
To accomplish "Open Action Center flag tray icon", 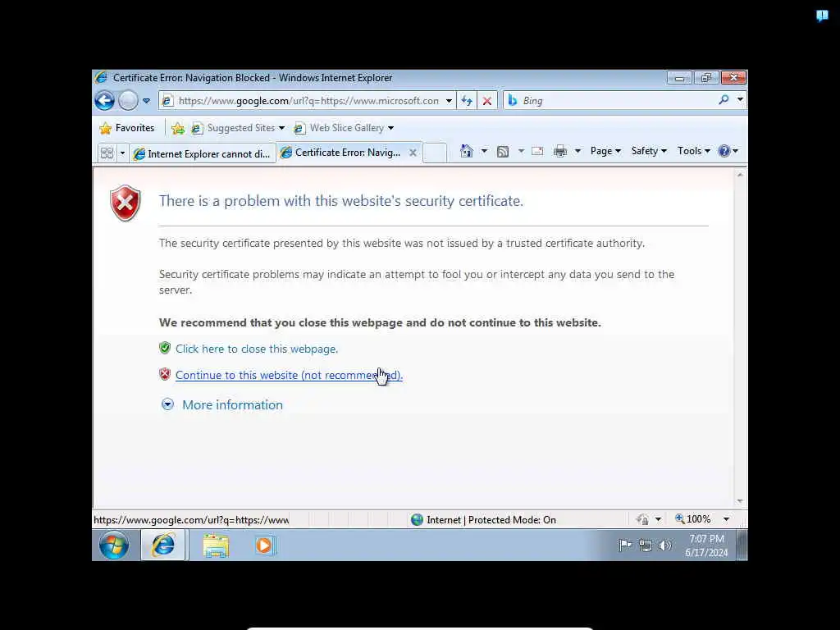I will [625, 546].
